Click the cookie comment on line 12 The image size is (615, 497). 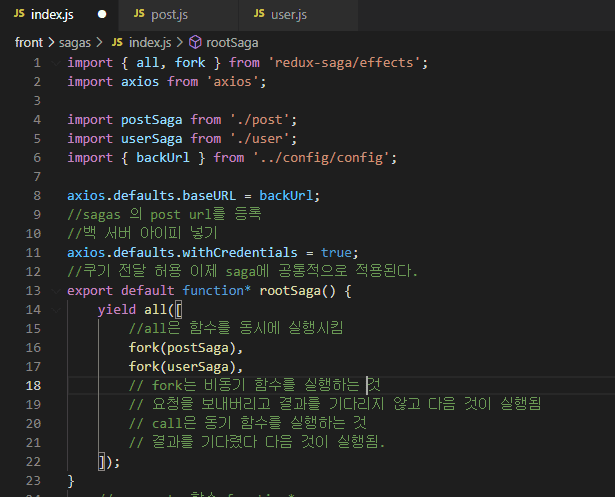(x=242, y=271)
